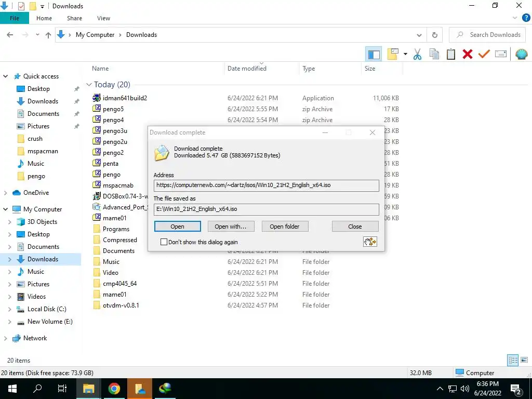Sort by the Size column header
532x399 pixels.
[370, 69]
